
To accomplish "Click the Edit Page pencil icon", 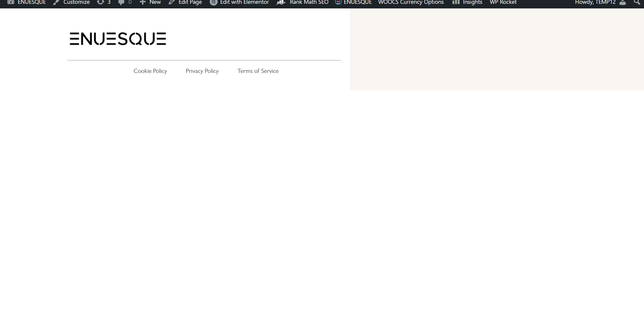I will 172,2.
